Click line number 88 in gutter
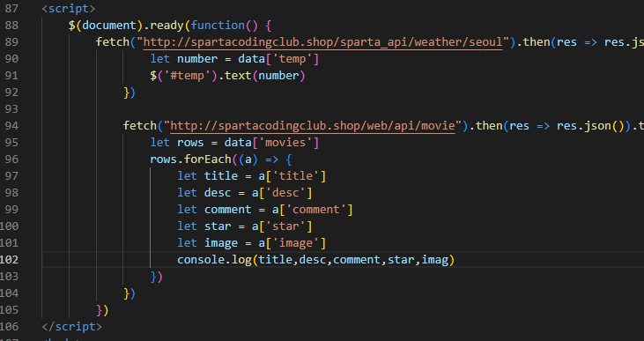The height and width of the screenshot is (341, 644). click(x=11, y=25)
